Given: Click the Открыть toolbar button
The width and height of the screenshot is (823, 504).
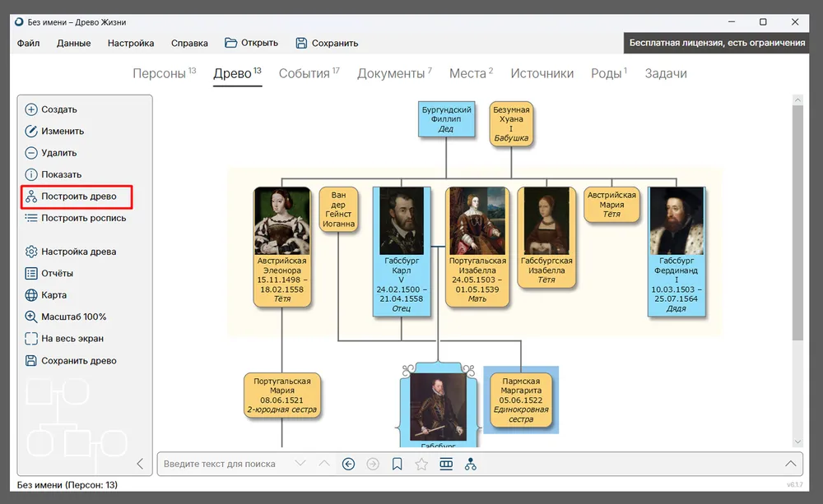Looking at the screenshot, I should tap(252, 43).
